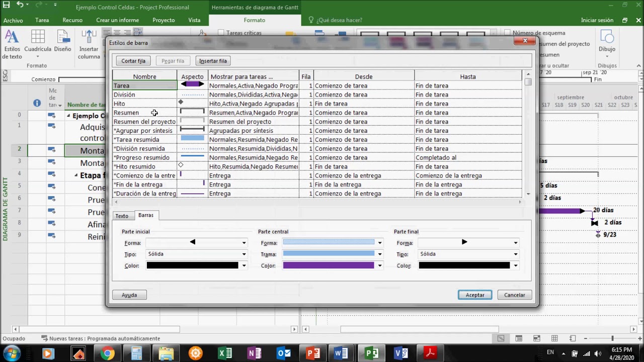Open Chrome from the taskbar
Screen dimensions: 644x362
107,353
